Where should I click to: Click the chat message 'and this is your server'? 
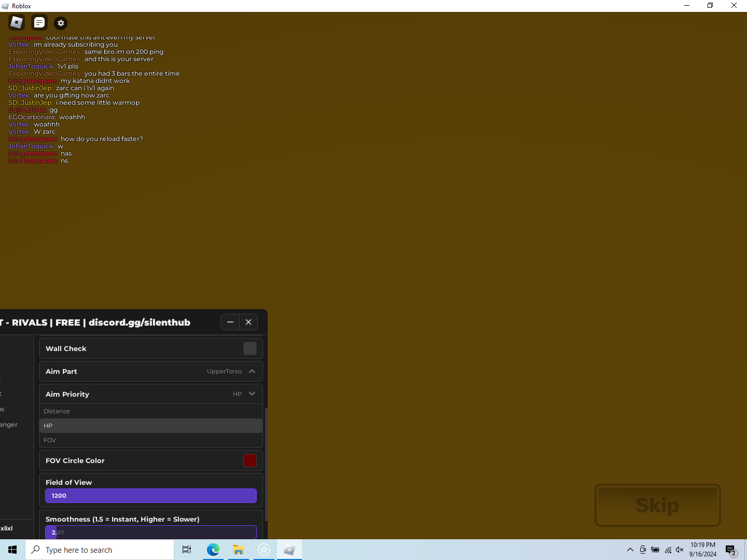[x=119, y=59]
